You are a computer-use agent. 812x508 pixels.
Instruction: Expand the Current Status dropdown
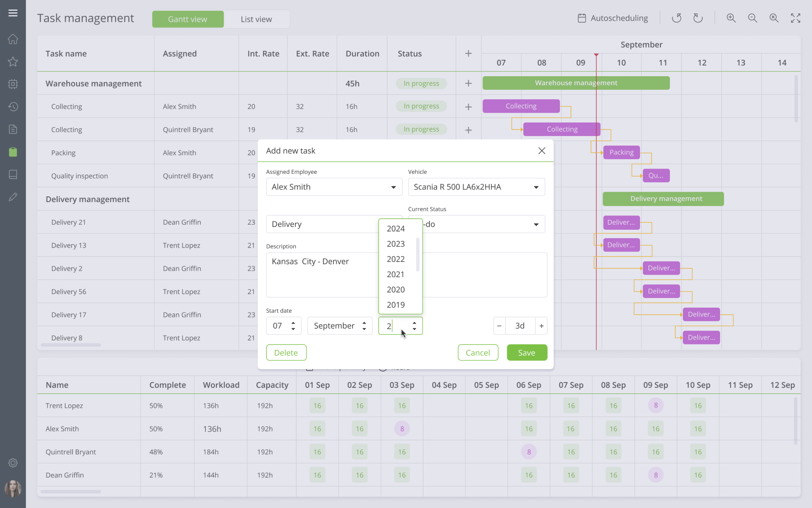click(536, 224)
